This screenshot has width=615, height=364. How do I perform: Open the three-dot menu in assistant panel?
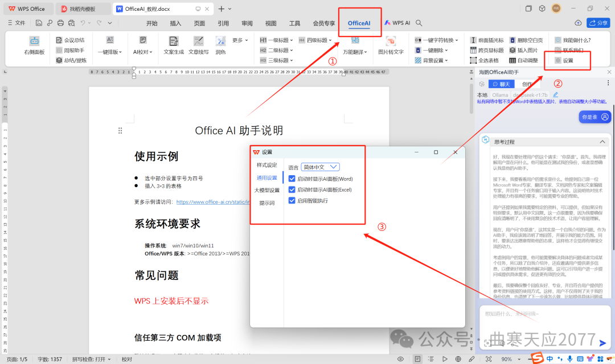[x=608, y=83]
